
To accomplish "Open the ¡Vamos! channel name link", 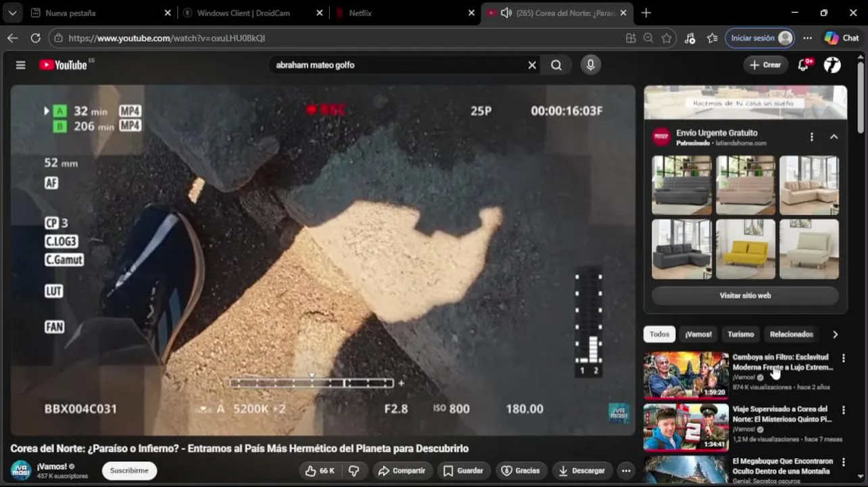I will pos(52,467).
